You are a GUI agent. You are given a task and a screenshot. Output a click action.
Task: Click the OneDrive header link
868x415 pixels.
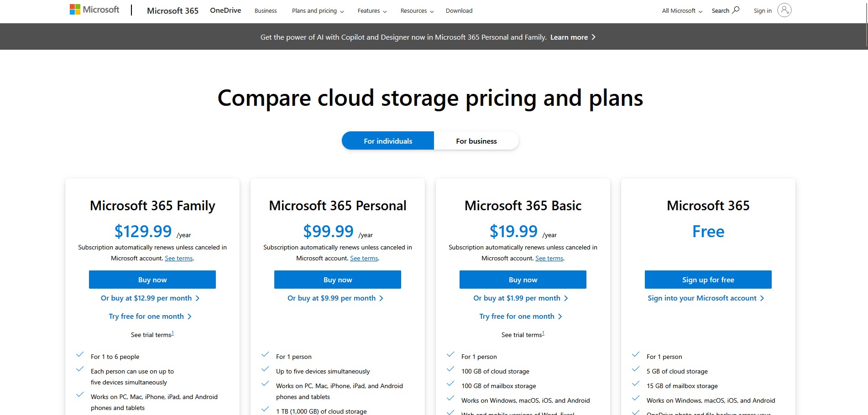coord(225,10)
